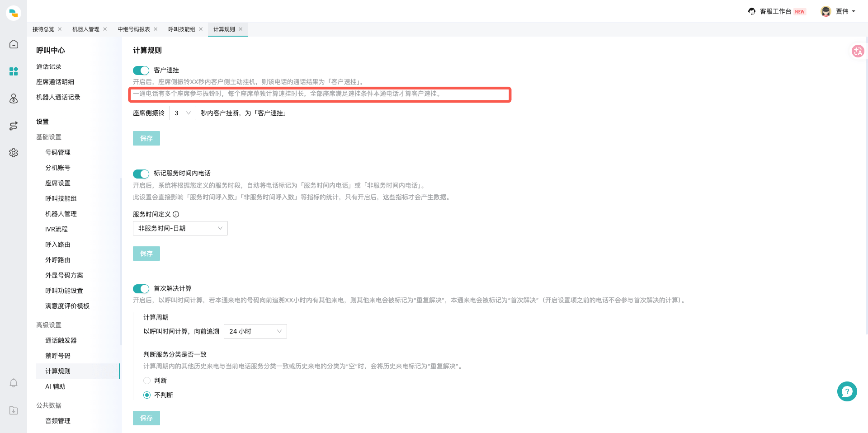Image resolution: width=868 pixels, height=433 pixels.
Task: Switch to the 中继号码报表 tab
Action: point(134,29)
